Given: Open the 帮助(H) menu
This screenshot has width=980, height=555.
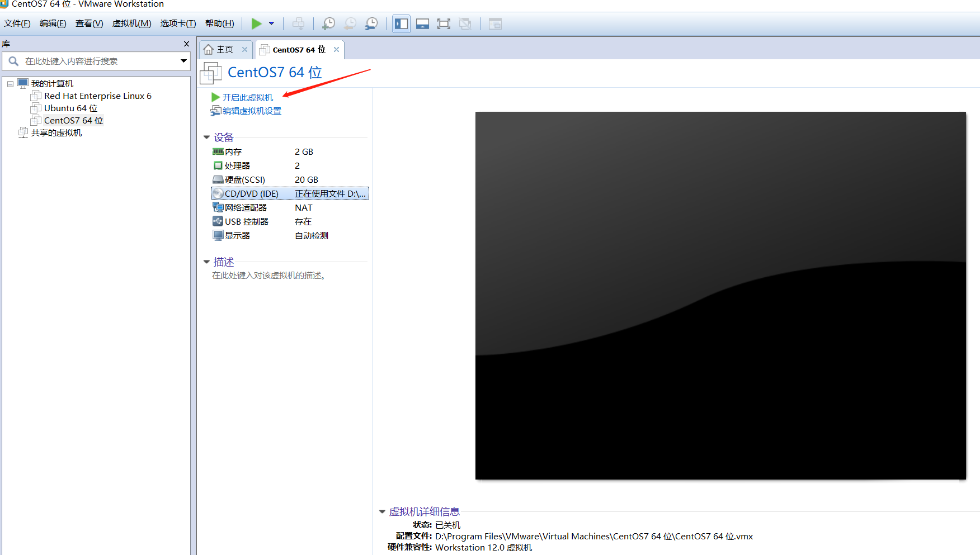Looking at the screenshot, I should pos(220,23).
